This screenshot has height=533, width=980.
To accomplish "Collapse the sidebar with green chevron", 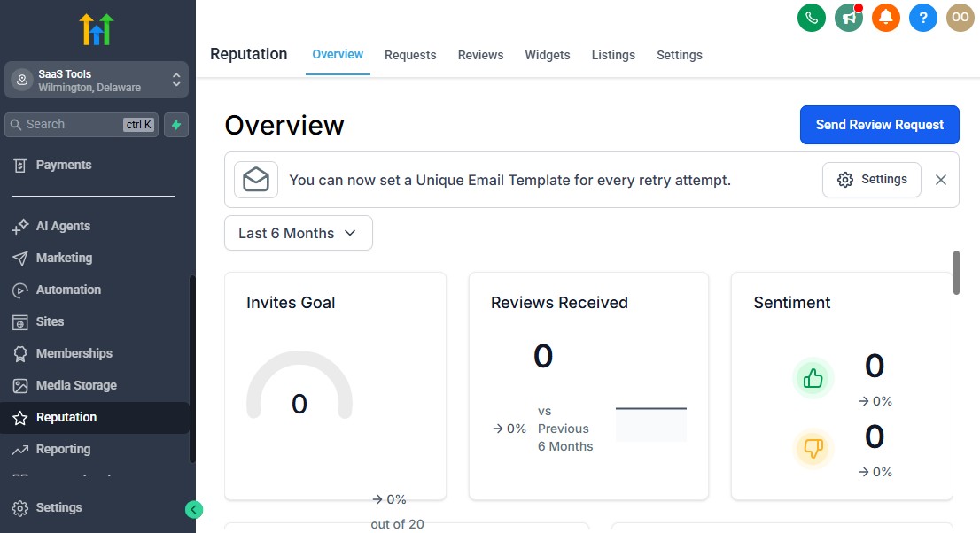I will pos(194,510).
